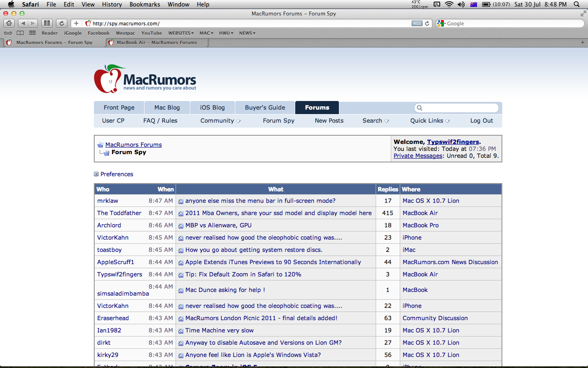Click the Safari Home toolbar icon

(9, 23)
